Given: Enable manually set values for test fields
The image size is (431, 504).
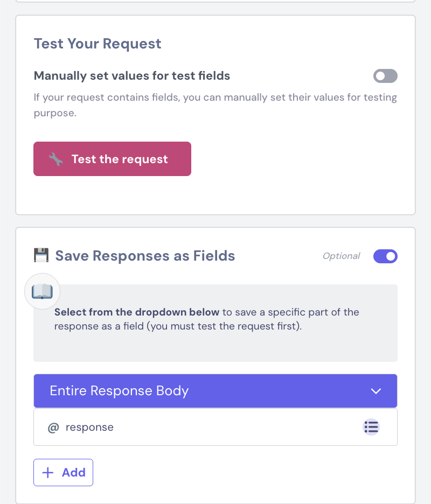Looking at the screenshot, I should (385, 76).
